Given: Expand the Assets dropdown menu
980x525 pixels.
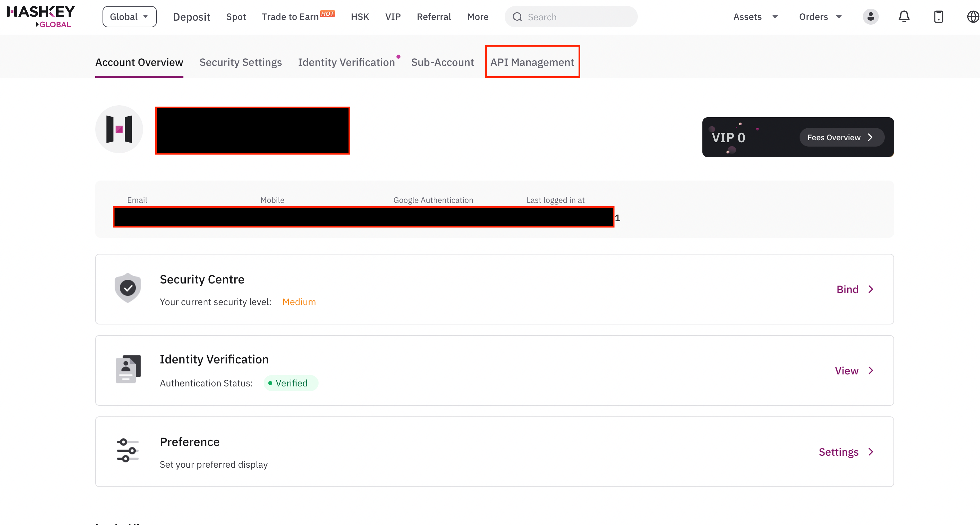Looking at the screenshot, I should (x=756, y=17).
